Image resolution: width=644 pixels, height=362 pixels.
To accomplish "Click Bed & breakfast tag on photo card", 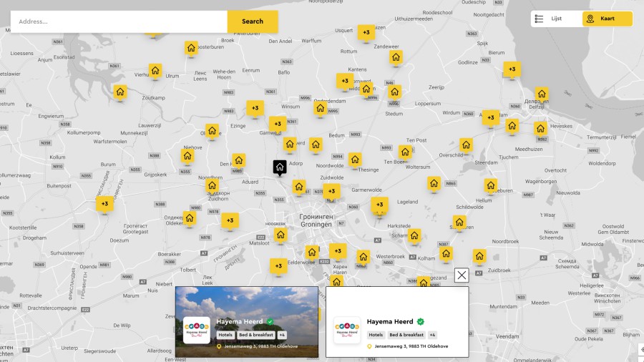I will point(256,335).
